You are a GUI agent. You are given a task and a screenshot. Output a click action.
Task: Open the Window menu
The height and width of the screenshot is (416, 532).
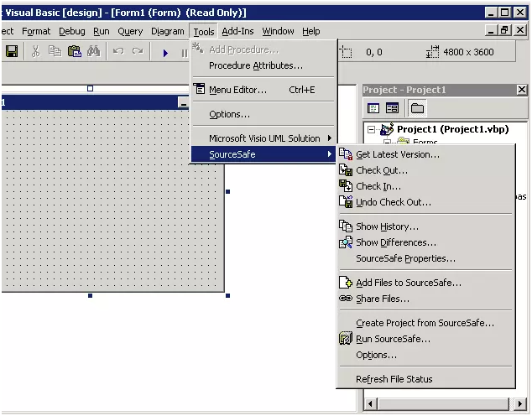pos(278,32)
